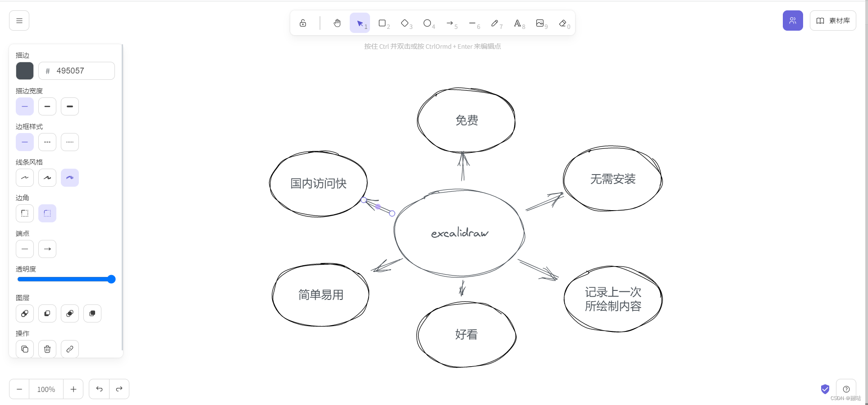Screen dimensions: 868x405
Task: Open the 素材库 library panel
Action: click(x=833, y=21)
